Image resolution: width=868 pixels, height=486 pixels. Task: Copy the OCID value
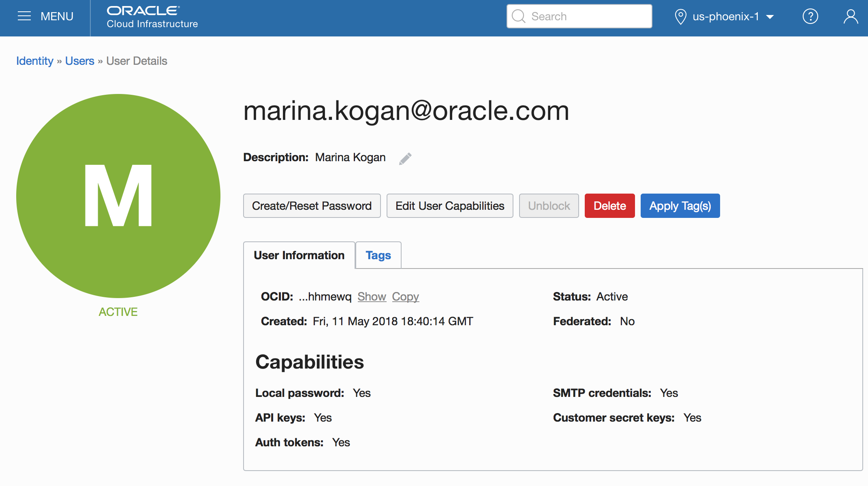405,297
